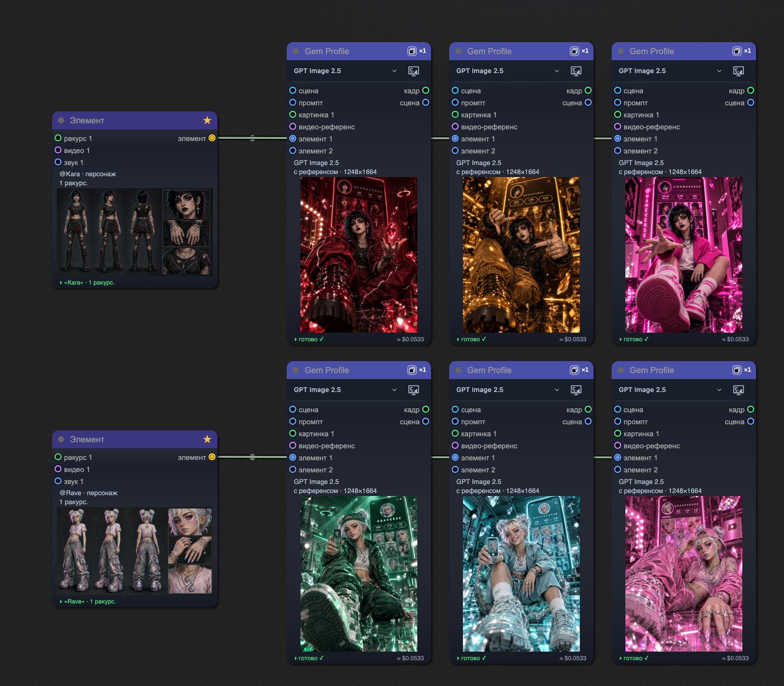Open the GPT Image 2.5 dropdown on the pink Kara node
The image size is (784, 686).
[670, 71]
